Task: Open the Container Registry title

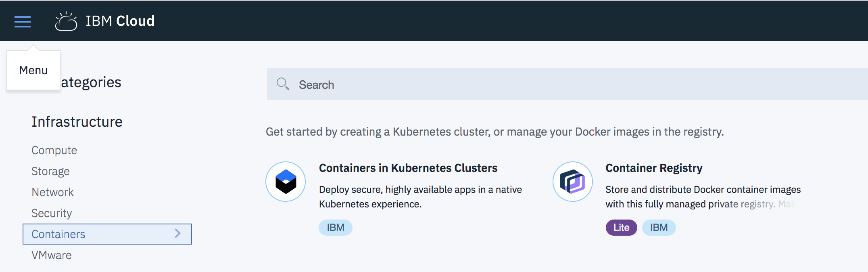Action: point(654,168)
